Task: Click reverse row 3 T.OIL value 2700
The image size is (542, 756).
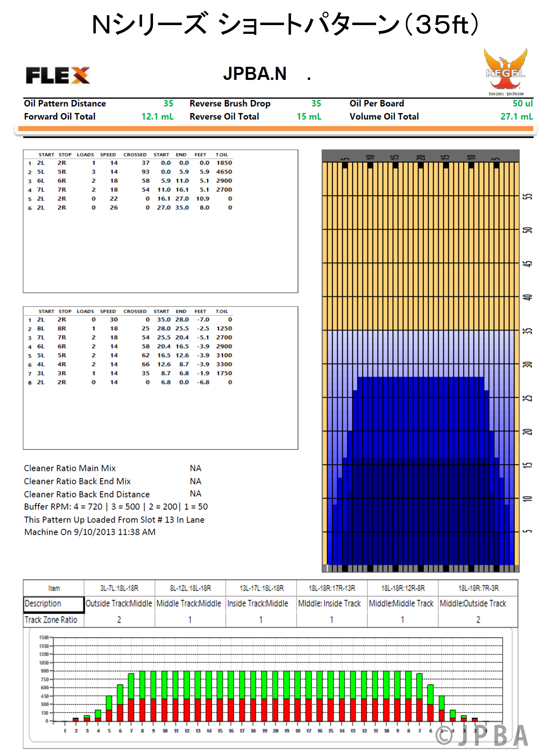Action: (224, 337)
